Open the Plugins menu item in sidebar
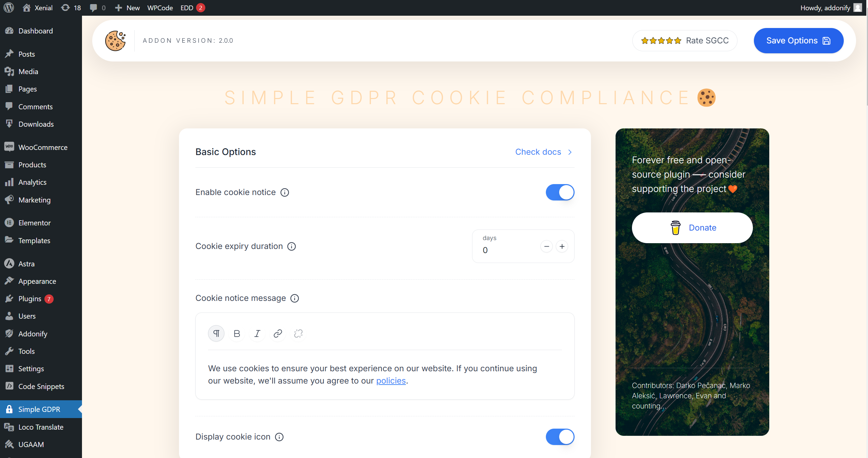 click(29, 299)
